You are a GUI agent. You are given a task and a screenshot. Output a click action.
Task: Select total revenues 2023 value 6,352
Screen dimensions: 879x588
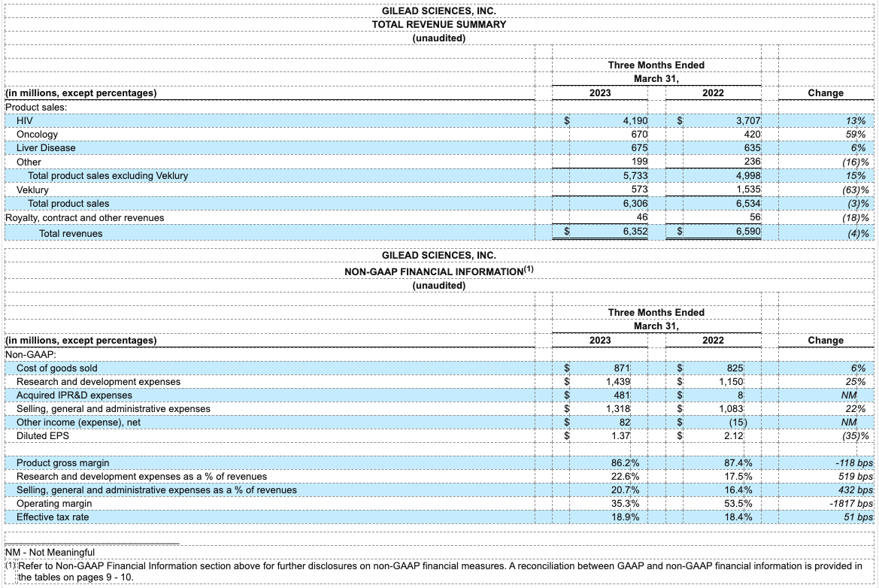635,231
